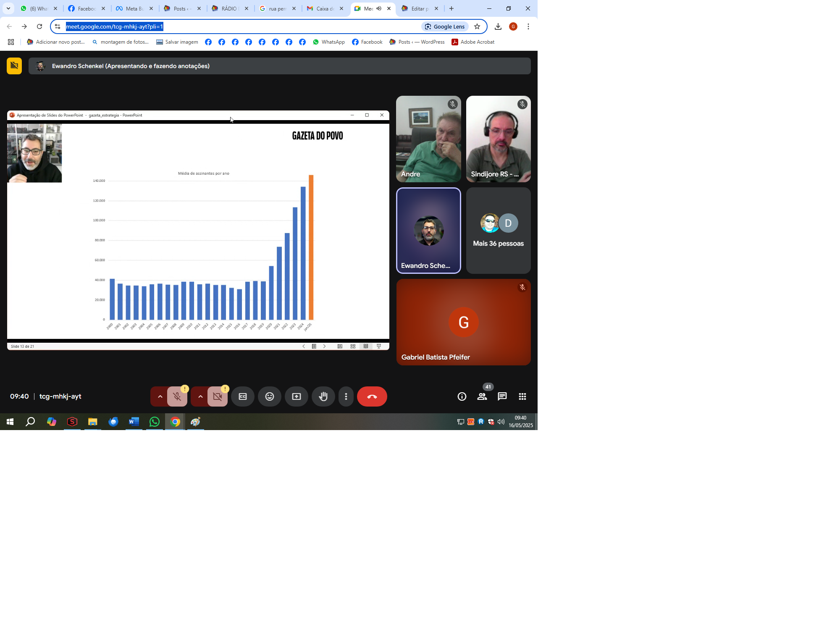Toggle the muted microphone button
This screenshot has height=630, width=840.
click(177, 396)
